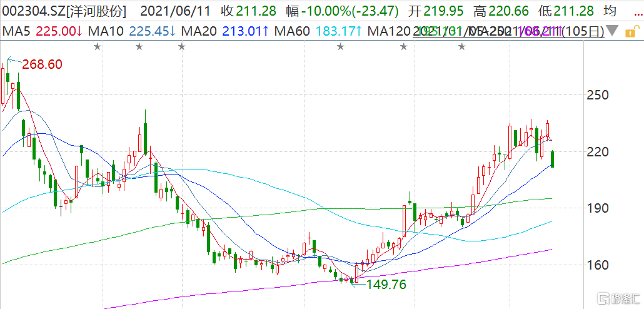Screen dimensions: 644x309
Task: Click the low price 低 211.28
Action: [566, 11]
